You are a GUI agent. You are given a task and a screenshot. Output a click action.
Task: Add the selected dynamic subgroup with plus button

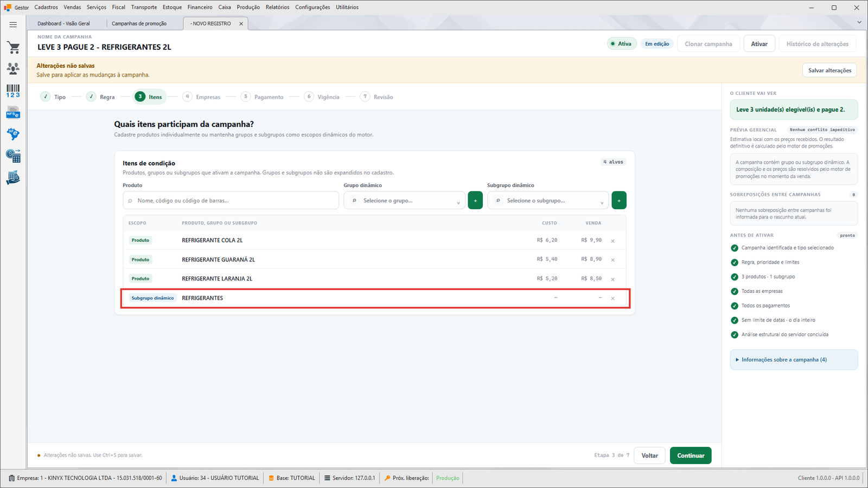[x=619, y=200]
